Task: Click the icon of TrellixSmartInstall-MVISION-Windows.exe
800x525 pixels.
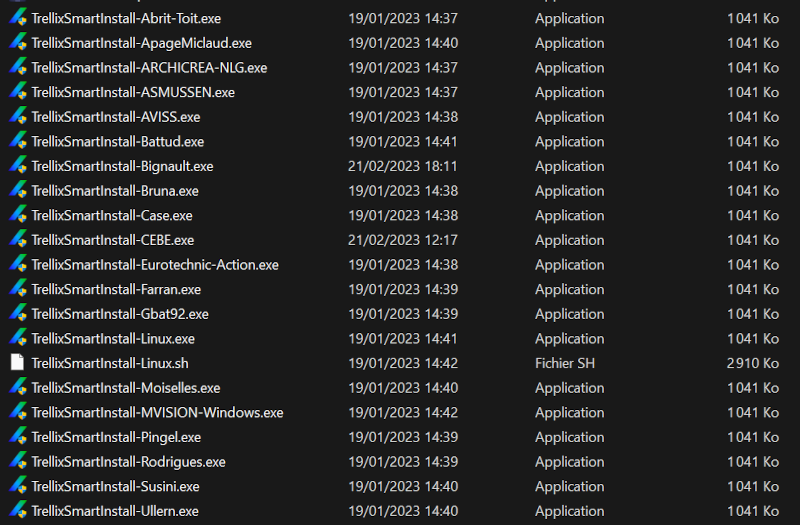Action: [17, 412]
